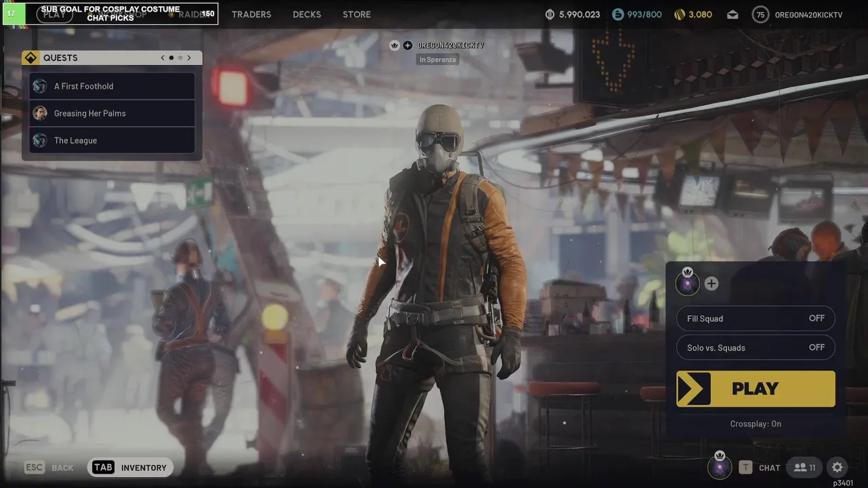The image size is (868, 488).
Task: Click the OREGON420KICKTV nameplate above character
Action: point(450,45)
